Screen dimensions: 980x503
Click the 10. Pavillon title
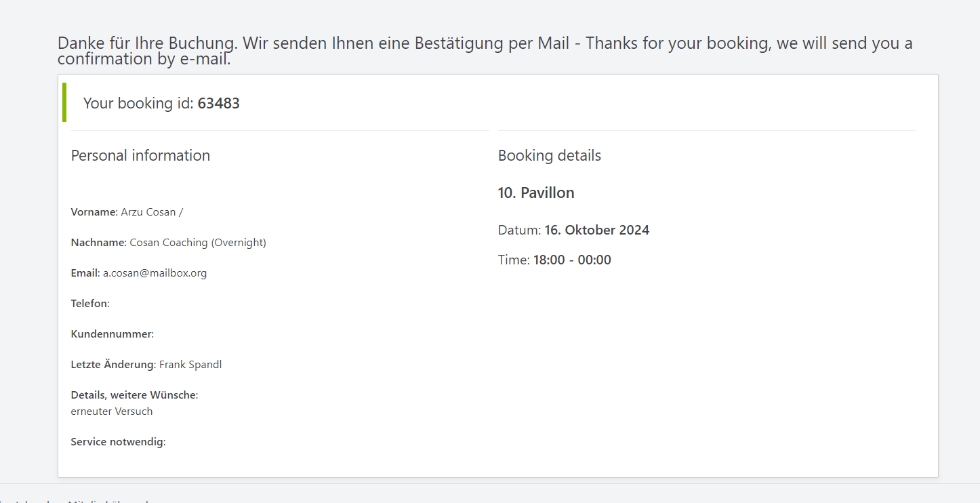pos(536,193)
